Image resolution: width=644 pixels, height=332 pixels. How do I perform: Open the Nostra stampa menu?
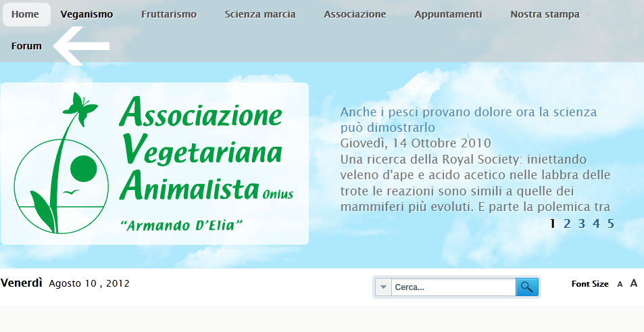(545, 14)
